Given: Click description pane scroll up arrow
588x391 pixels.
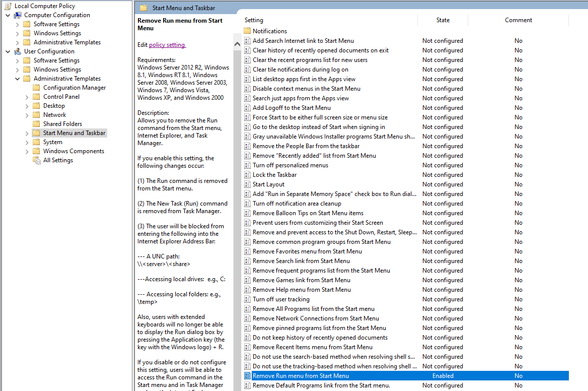Looking at the screenshot, I should 237,44.
